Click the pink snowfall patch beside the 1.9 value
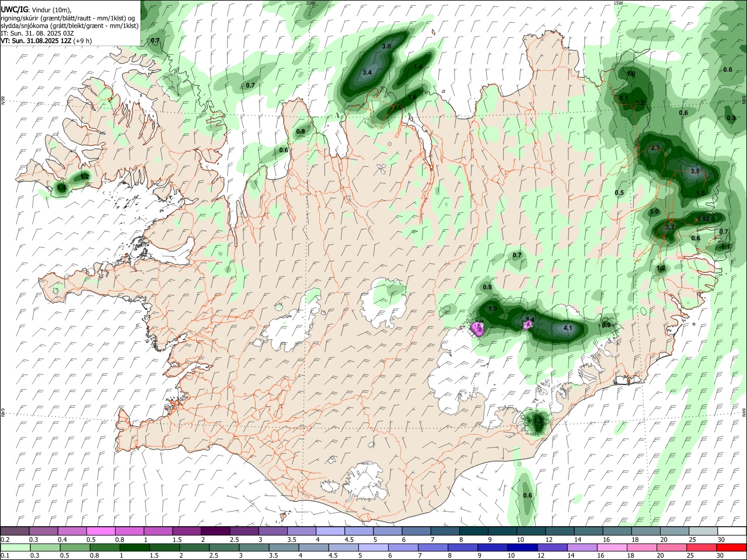The image size is (747, 560). tap(477, 330)
